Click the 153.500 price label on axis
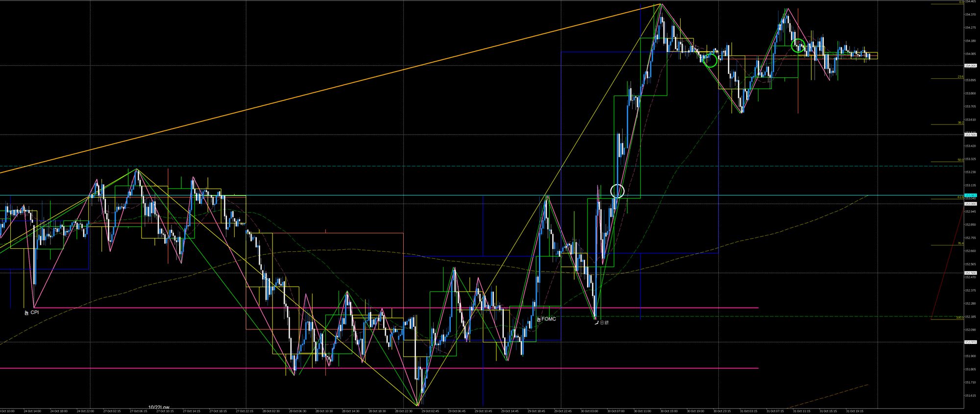The image size is (980, 414). (x=970, y=135)
